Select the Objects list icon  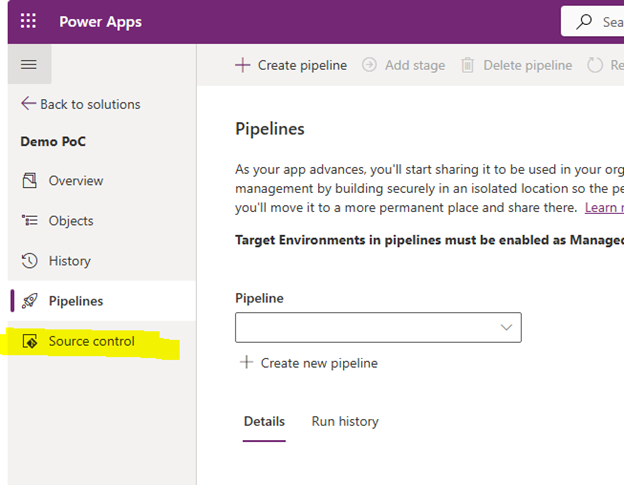(x=29, y=220)
